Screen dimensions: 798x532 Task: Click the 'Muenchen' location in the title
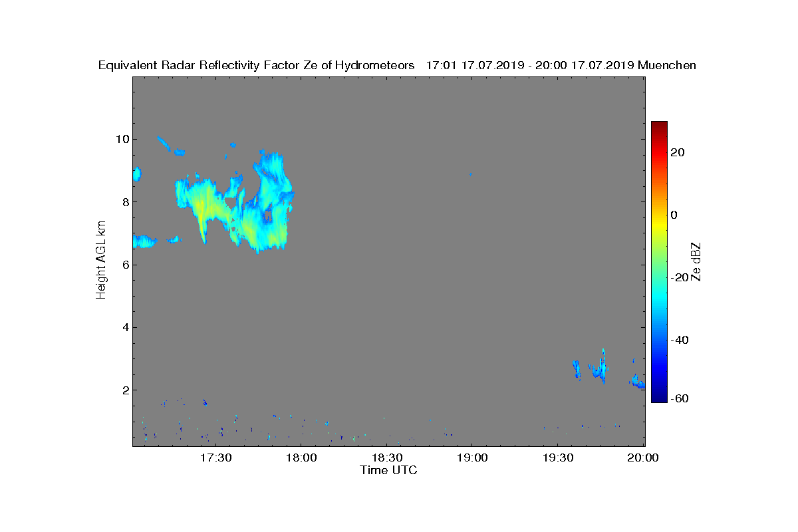pyautogui.click(x=667, y=65)
